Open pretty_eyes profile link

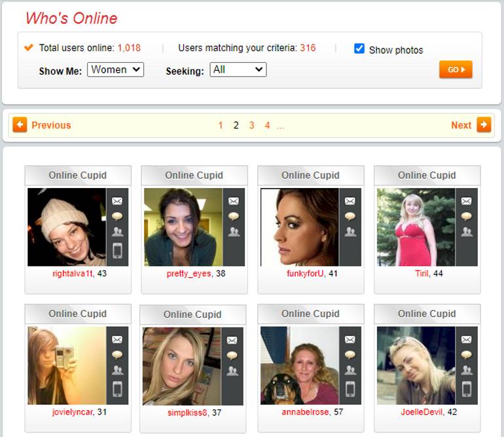[189, 273]
